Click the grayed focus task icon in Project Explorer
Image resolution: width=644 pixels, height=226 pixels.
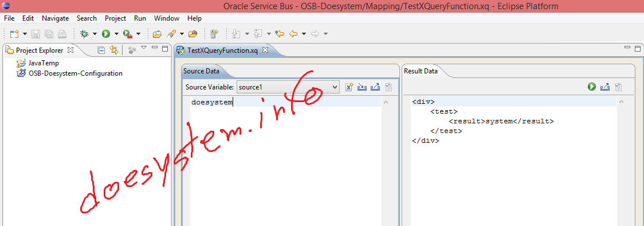(132, 50)
